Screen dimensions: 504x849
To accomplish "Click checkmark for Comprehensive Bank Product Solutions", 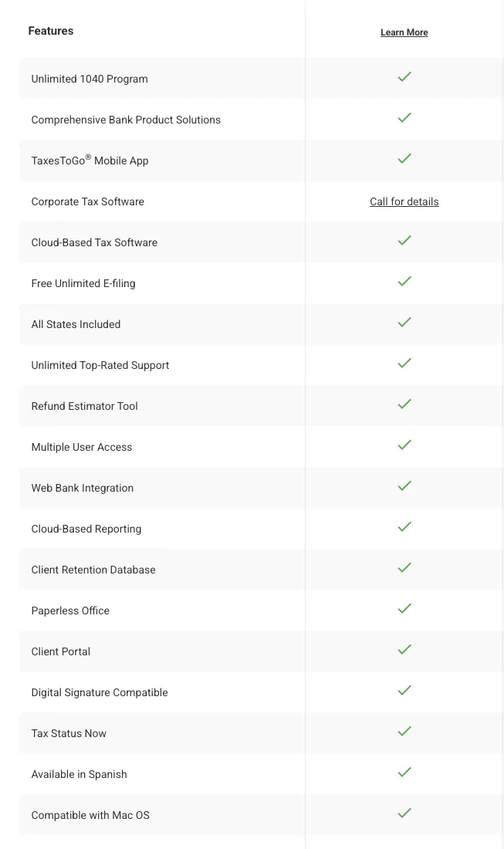I will pos(404,118).
